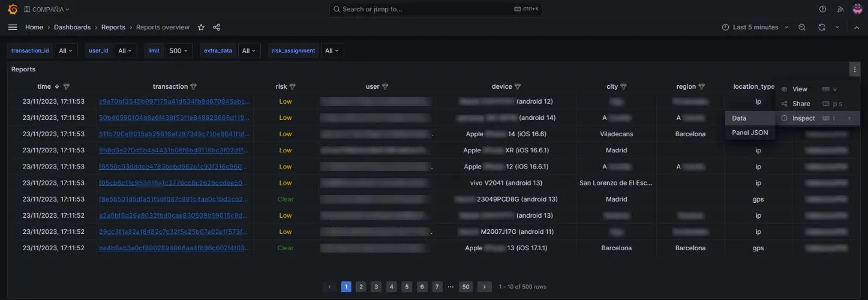The width and height of the screenshot is (868, 300).
Task: Open transaction link starting f8e5b501d5dfa
Action: 174,199
